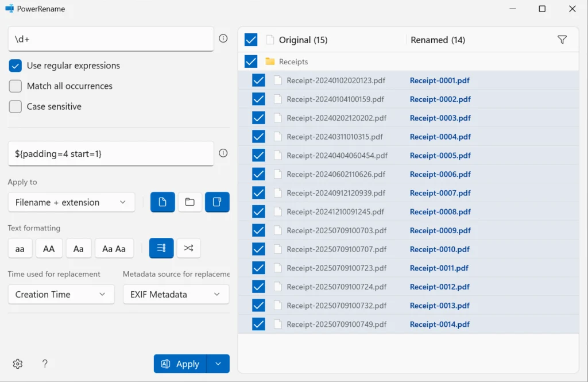Open the Filename + extension dropdown
588x382 pixels.
tap(71, 202)
